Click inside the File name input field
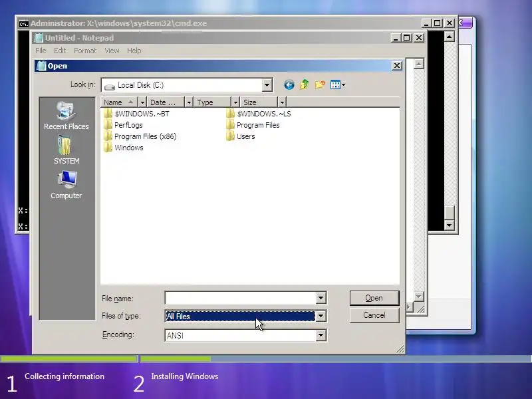 tap(240, 298)
